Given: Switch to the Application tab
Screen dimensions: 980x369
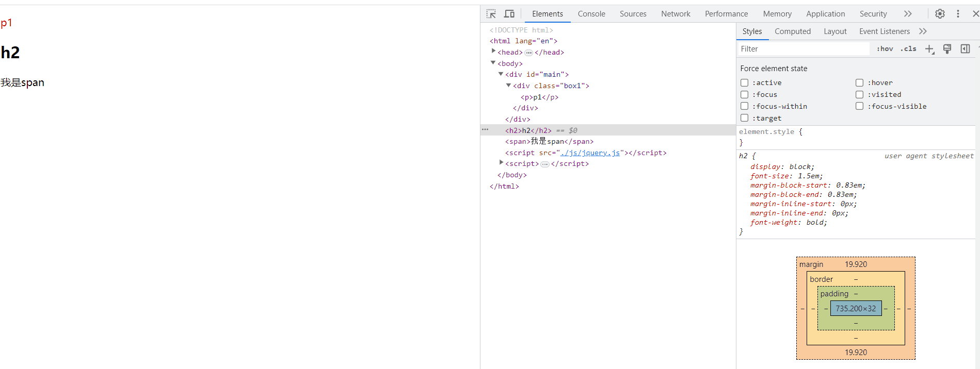Looking at the screenshot, I should pos(826,14).
